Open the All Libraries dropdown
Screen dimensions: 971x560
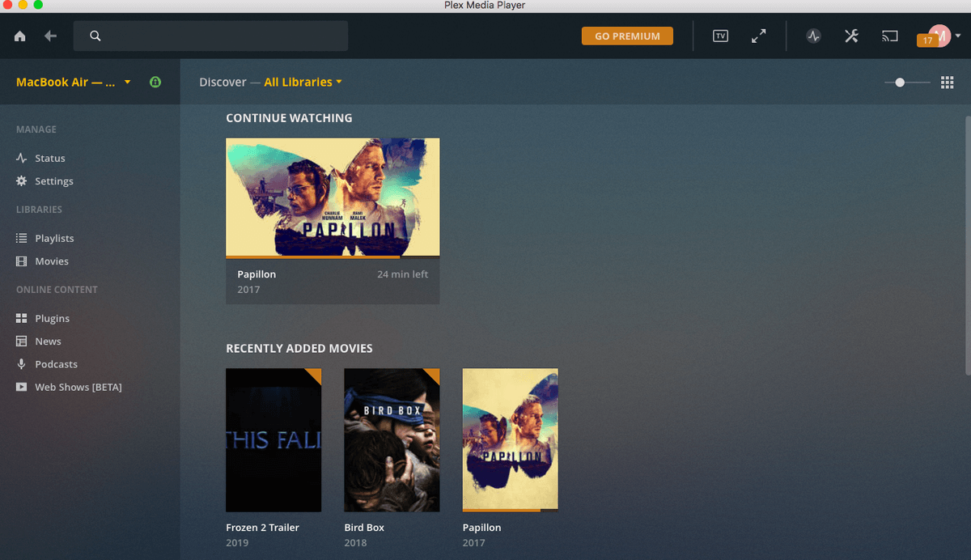[x=303, y=82]
